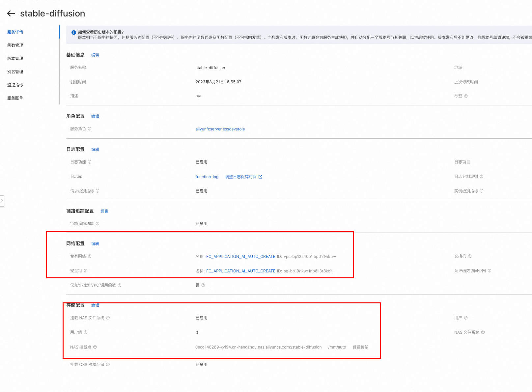Click the info icon in the version notice
The height and width of the screenshot is (392, 532).
click(74, 33)
